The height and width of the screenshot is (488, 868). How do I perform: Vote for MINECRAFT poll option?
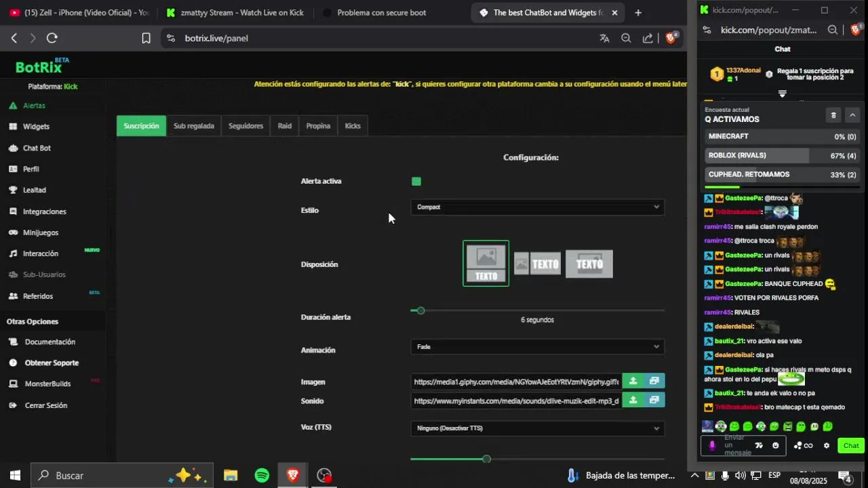click(x=783, y=137)
